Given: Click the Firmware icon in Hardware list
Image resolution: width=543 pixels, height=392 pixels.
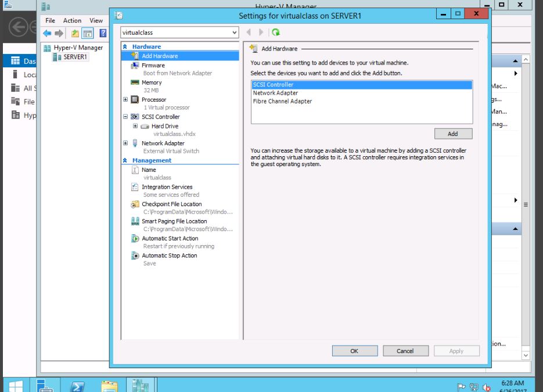Looking at the screenshot, I should (x=135, y=66).
